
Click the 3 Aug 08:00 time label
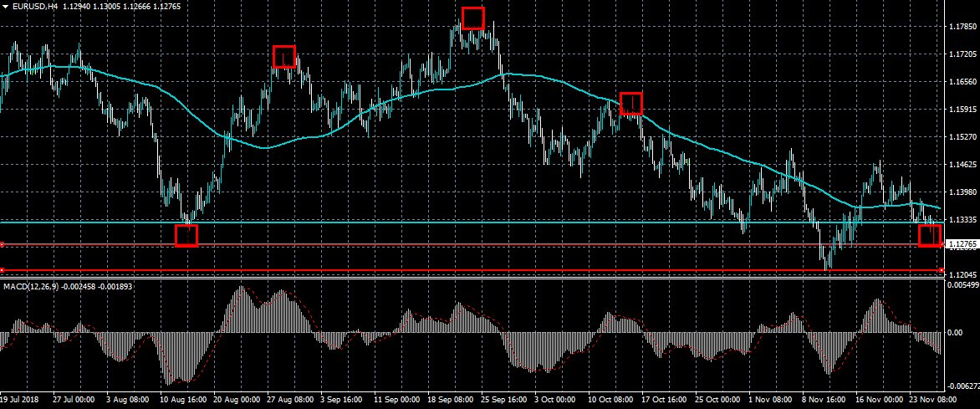127,398
